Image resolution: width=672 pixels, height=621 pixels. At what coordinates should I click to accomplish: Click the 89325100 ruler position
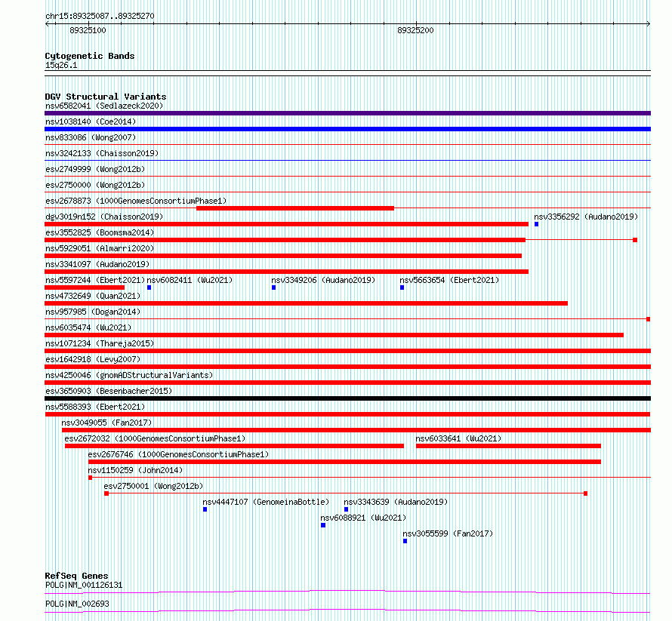click(x=88, y=30)
